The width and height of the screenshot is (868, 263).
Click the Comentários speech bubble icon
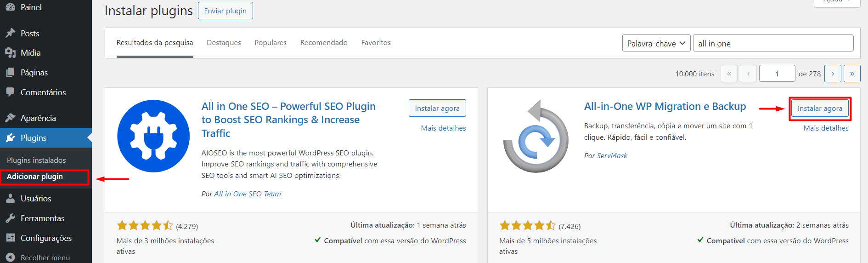tap(10, 92)
